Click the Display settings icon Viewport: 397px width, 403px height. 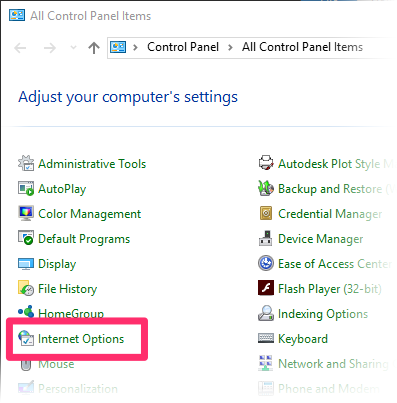tap(26, 264)
